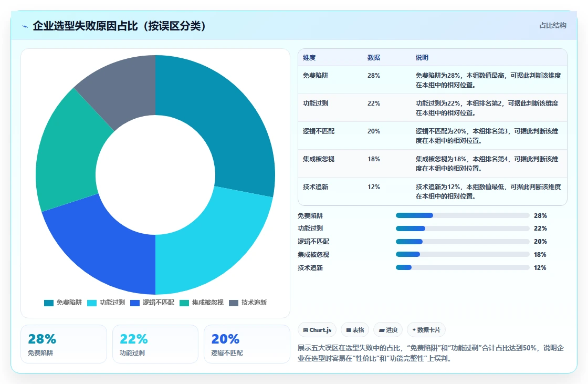
Task: Click the 18% value in table
Action: coord(373,159)
